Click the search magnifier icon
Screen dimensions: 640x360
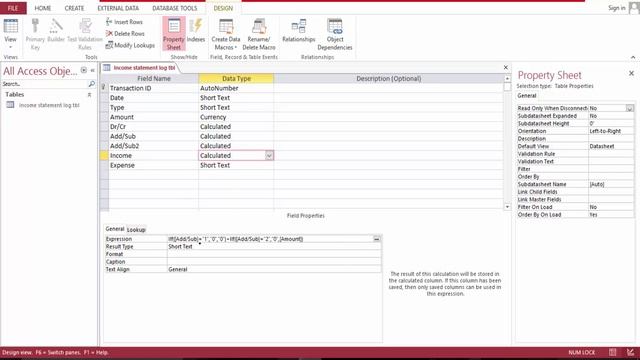coord(91,84)
